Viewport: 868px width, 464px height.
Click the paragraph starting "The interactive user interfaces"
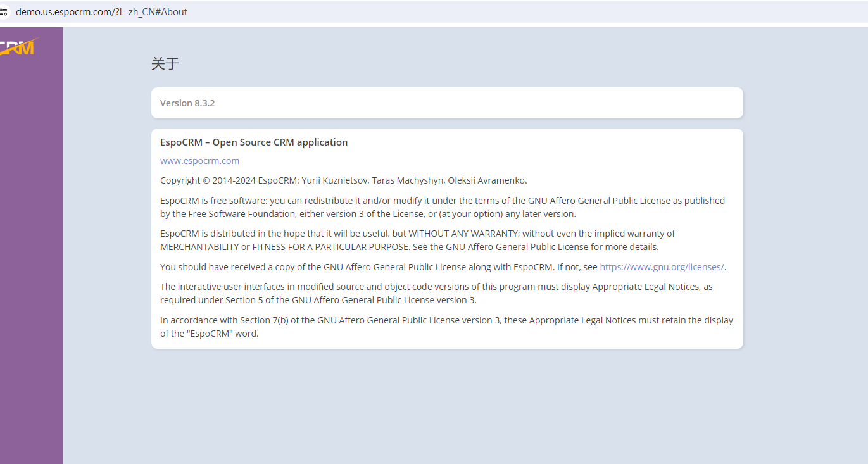tap(436, 293)
